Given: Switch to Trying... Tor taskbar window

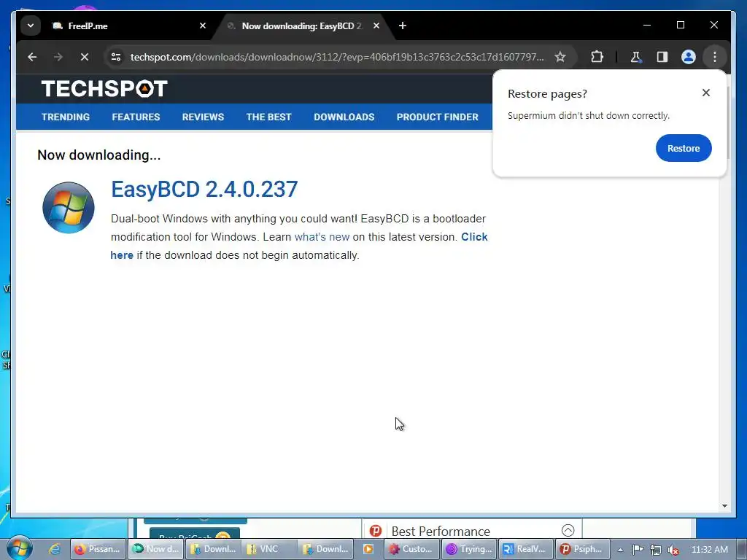Looking at the screenshot, I should (x=469, y=549).
